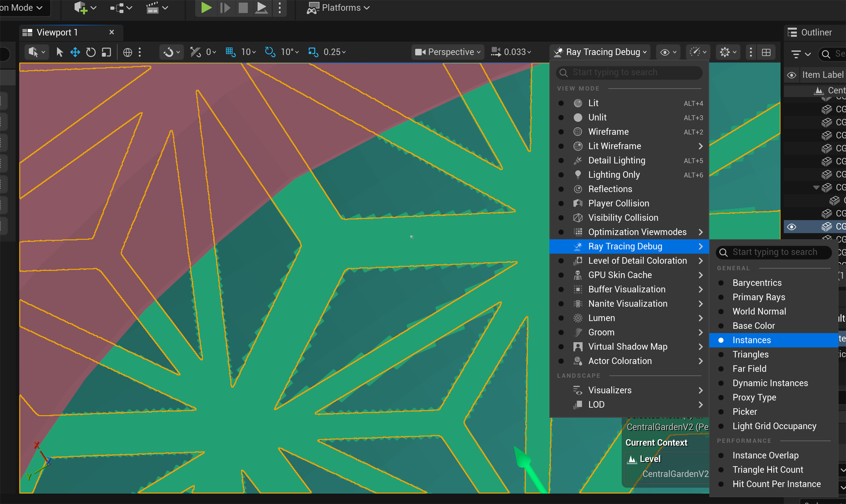
Task: Click the Outliner visibility column eye header
Action: tap(791, 75)
